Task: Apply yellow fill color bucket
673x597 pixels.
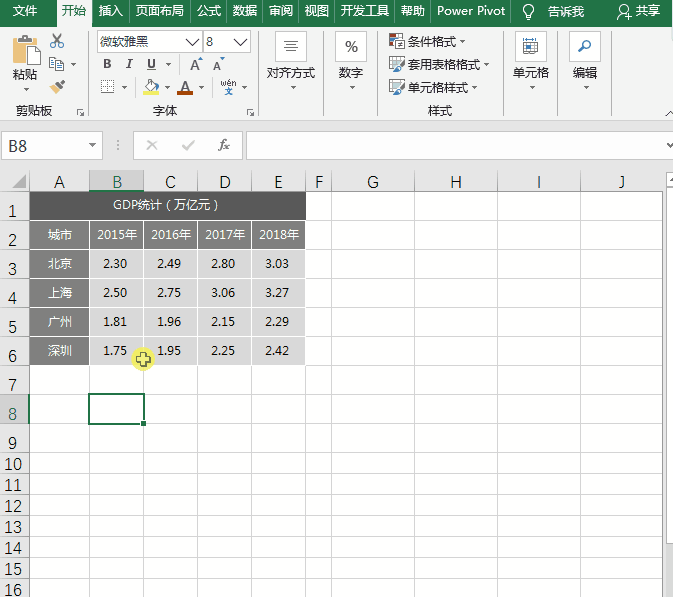Action: click(151, 87)
